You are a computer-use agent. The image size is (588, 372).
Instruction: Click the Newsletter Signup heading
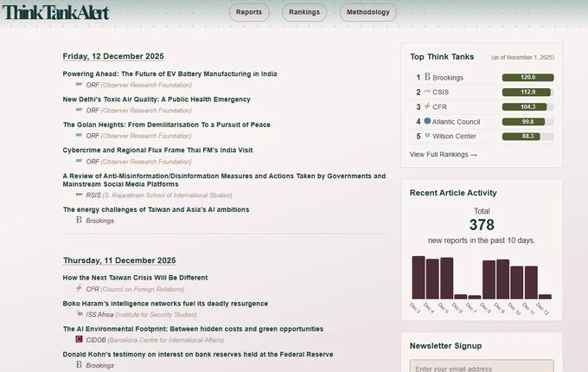tap(446, 346)
